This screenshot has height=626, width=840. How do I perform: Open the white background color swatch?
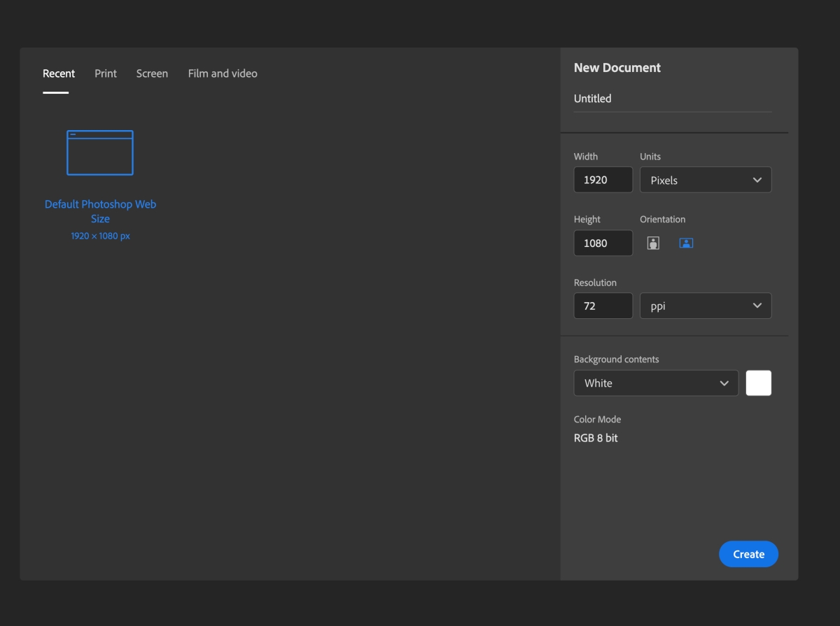coord(759,383)
